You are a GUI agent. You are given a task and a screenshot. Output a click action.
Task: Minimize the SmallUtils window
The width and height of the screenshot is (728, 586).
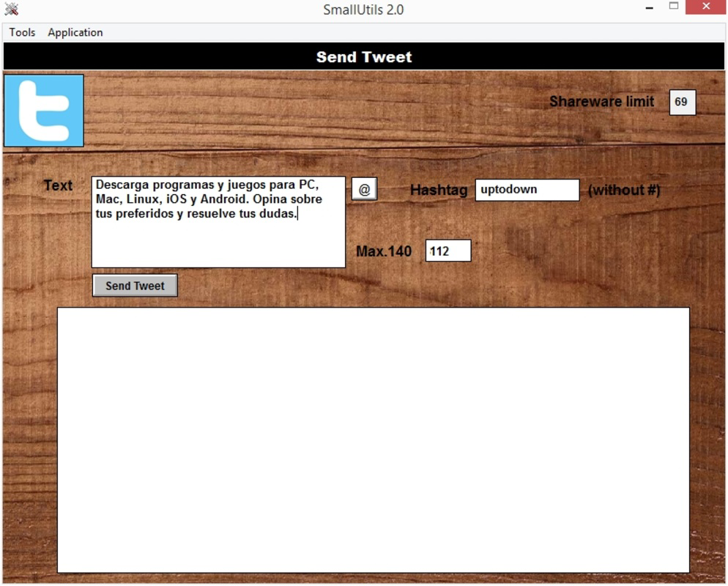coord(649,8)
